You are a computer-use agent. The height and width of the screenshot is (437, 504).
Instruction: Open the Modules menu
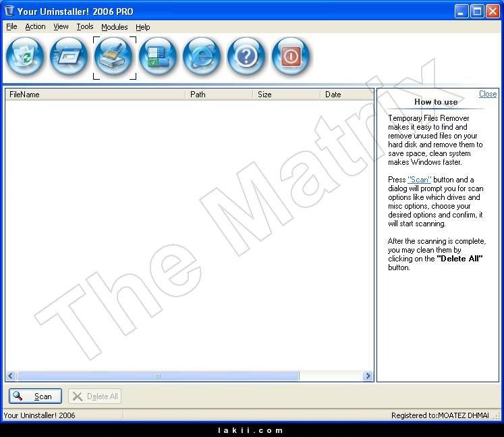pos(115,27)
